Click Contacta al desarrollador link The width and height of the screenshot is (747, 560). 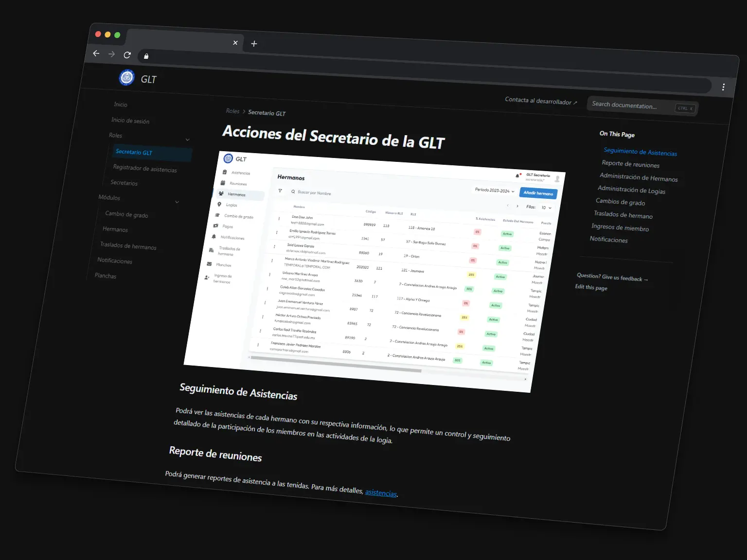click(x=541, y=101)
